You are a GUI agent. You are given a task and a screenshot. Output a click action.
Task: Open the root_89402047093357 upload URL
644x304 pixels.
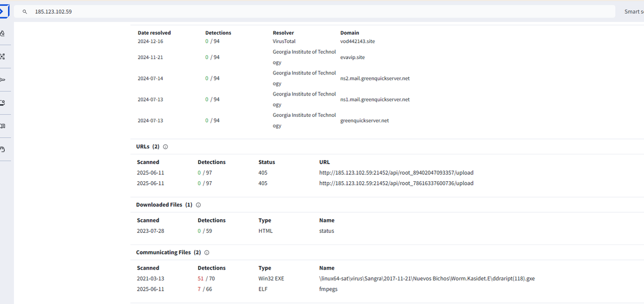coord(397,173)
